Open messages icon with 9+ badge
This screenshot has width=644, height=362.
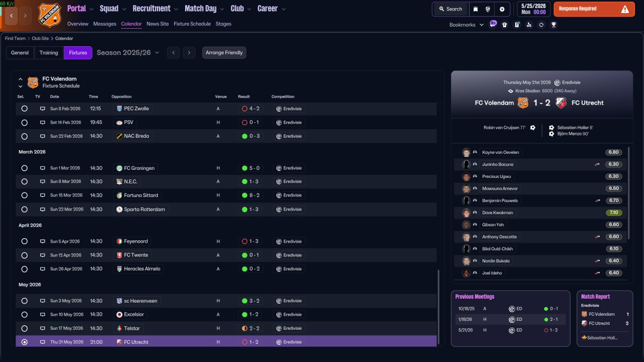493,24
